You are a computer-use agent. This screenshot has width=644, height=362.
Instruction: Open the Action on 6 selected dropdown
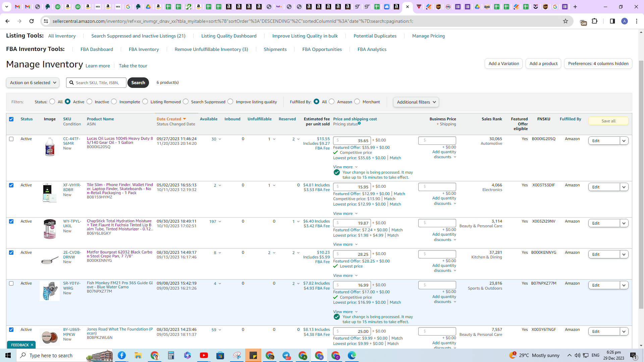tap(33, 82)
